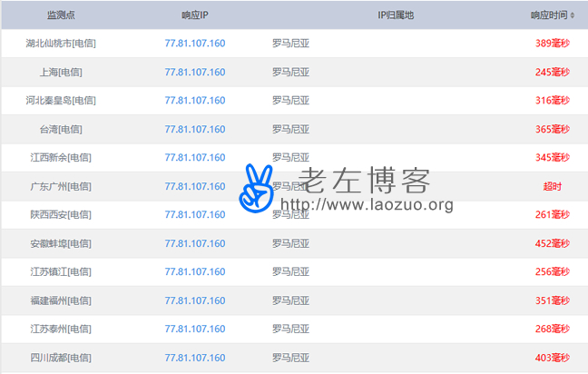This screenshot has width=588, height=374.
Task: Open IP link in 广东广州[电信] row
Action: tap(194, 186)
